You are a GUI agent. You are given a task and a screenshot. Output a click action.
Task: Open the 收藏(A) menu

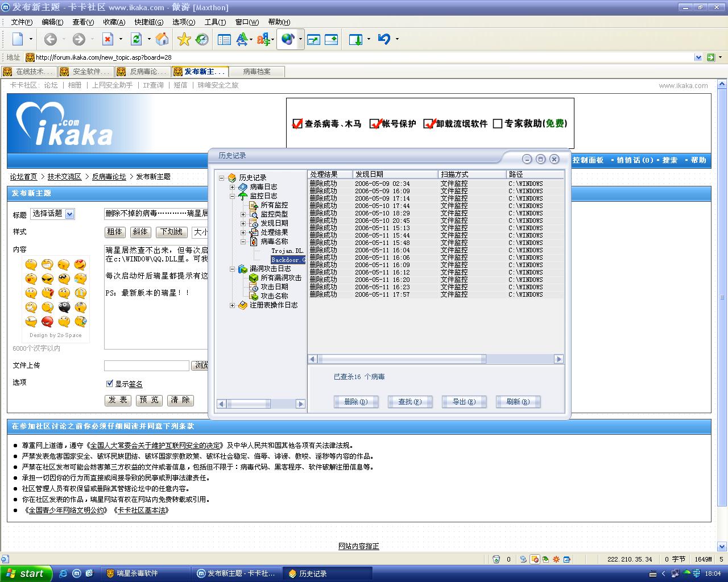click(114, 22)
